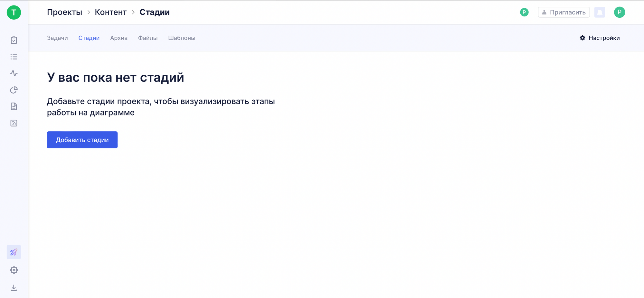Open the Архив tab
The height and width of the screenshot is (298, 644).
point(119,38)
